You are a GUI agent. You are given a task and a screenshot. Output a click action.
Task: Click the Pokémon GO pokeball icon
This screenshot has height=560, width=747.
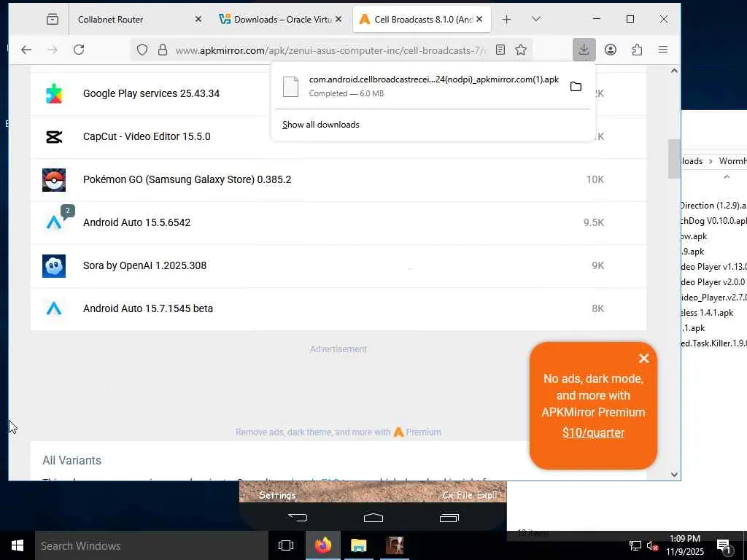tap(54, 180)
